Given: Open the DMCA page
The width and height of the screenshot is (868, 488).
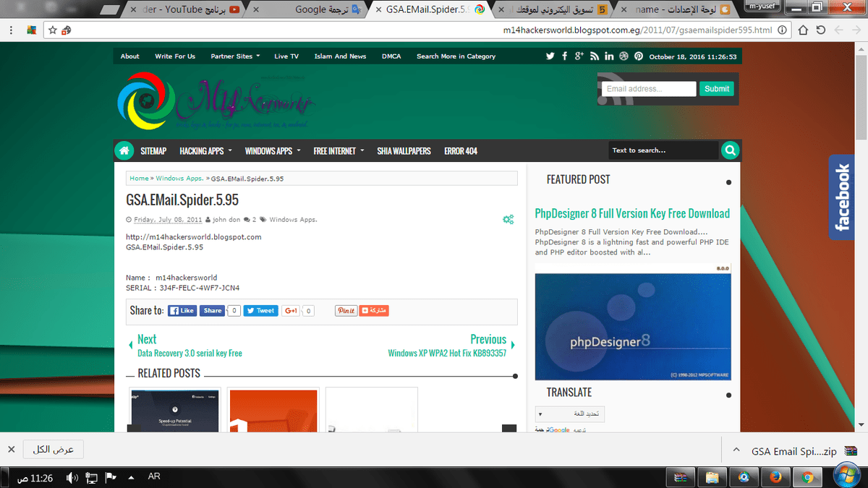Looking at the screenshot, I should (391, 56).
